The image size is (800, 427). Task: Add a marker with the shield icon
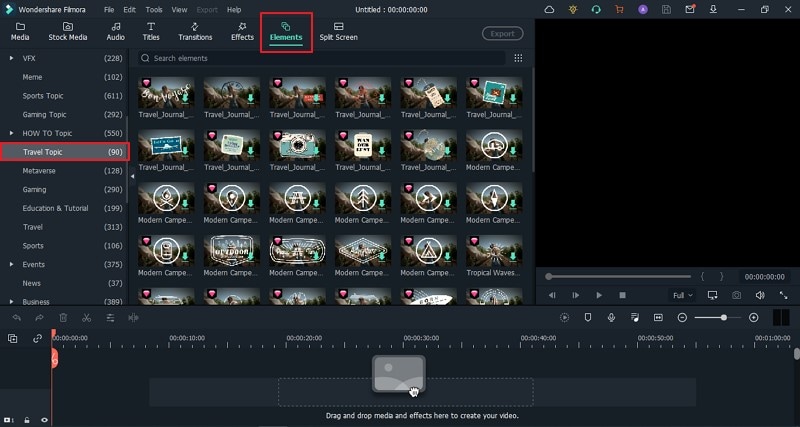[588, 317]
